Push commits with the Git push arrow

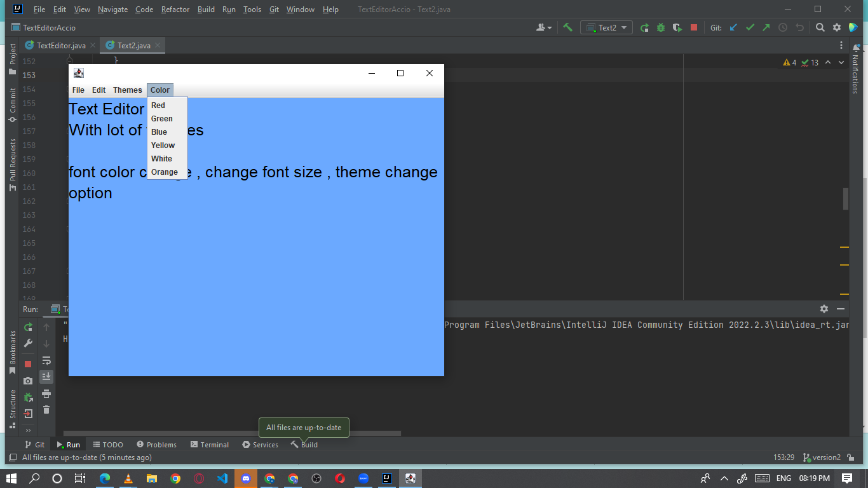[x=766, y=27]
